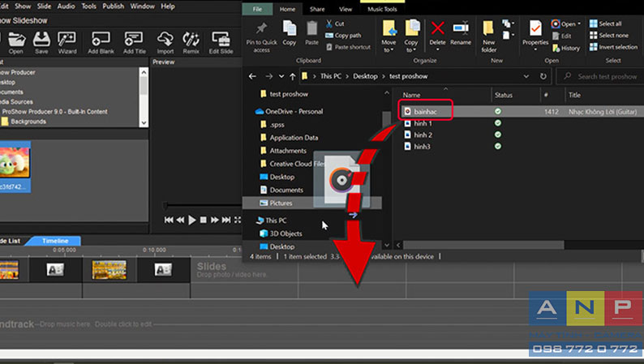Click the Paste icon in Explorer ribbon
This screenshot has height=364, width=644.
coord(311,32)
